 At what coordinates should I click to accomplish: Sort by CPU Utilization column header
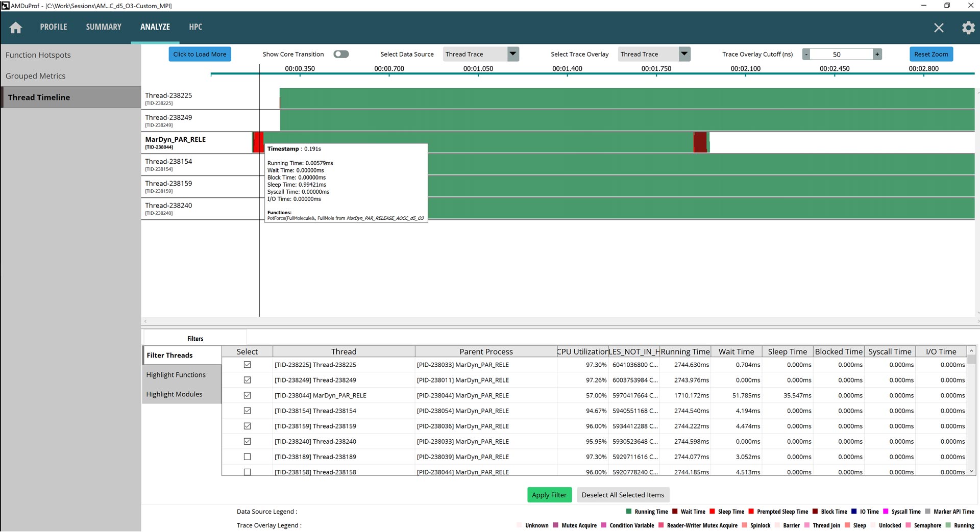582,351
